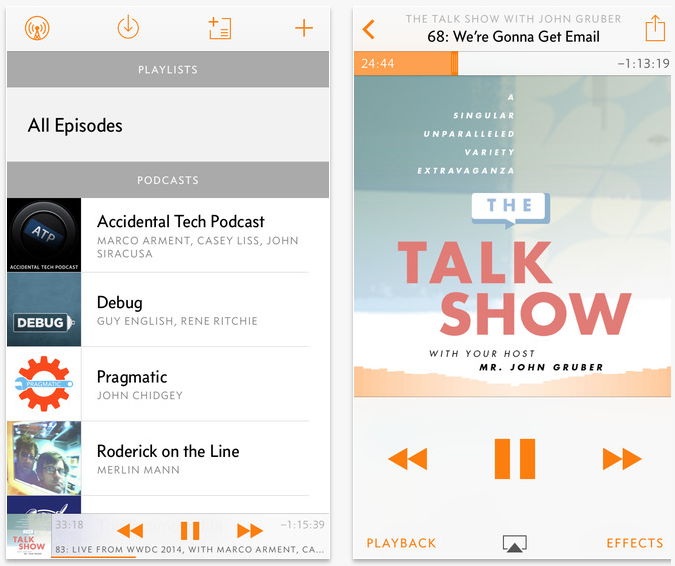Tap the ATP podcast artwork
This screenshot has width=675, height=566.
(44, 235)
